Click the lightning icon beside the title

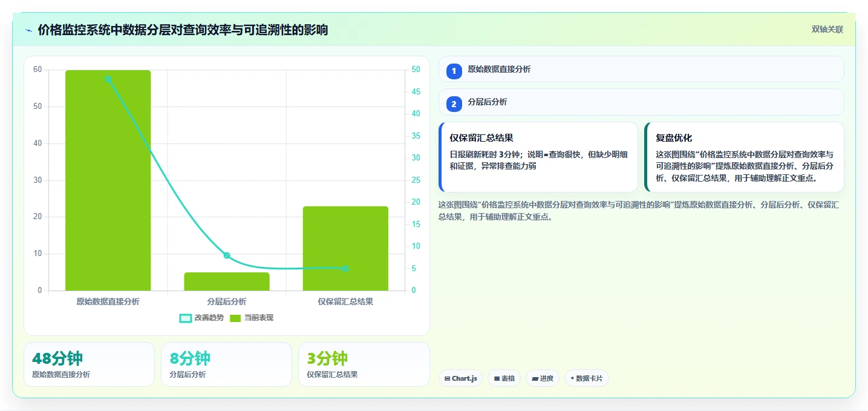point(28,30)
